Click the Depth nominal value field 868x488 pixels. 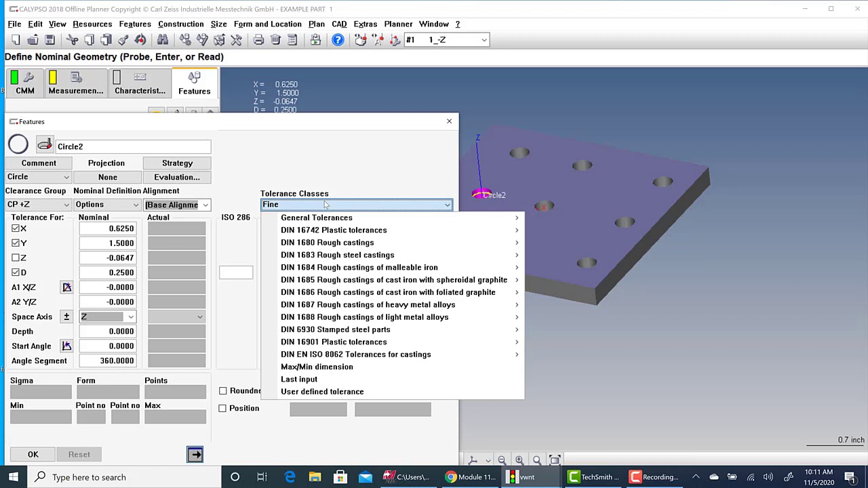tap(107, 331)
